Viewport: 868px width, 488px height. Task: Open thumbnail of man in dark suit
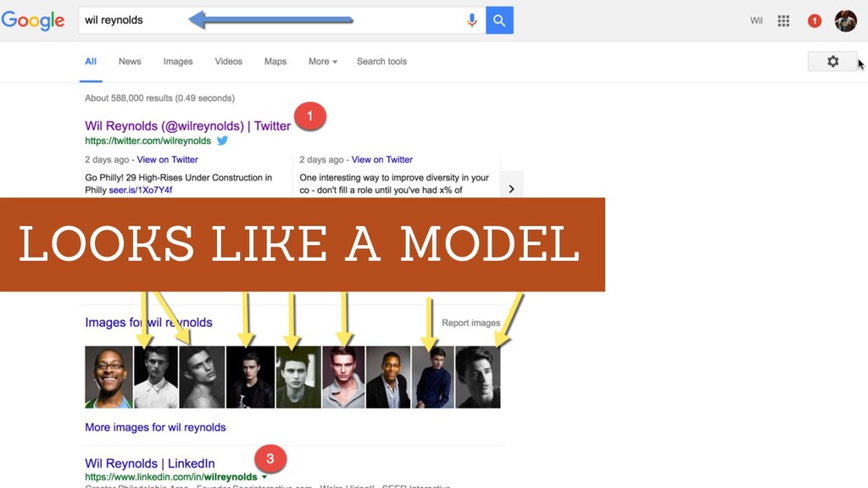pos(388,377)
